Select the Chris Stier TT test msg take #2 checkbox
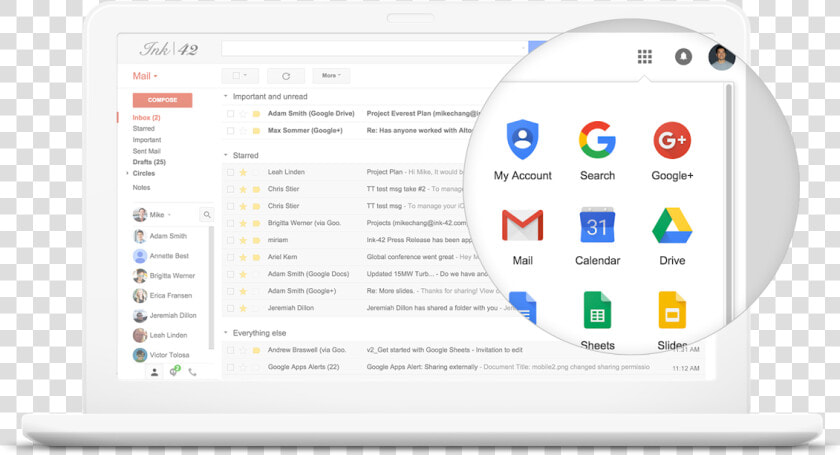Image resolution: width=840 pixels, height=455 pixels. pyautogui.click(x=230, y=189)
